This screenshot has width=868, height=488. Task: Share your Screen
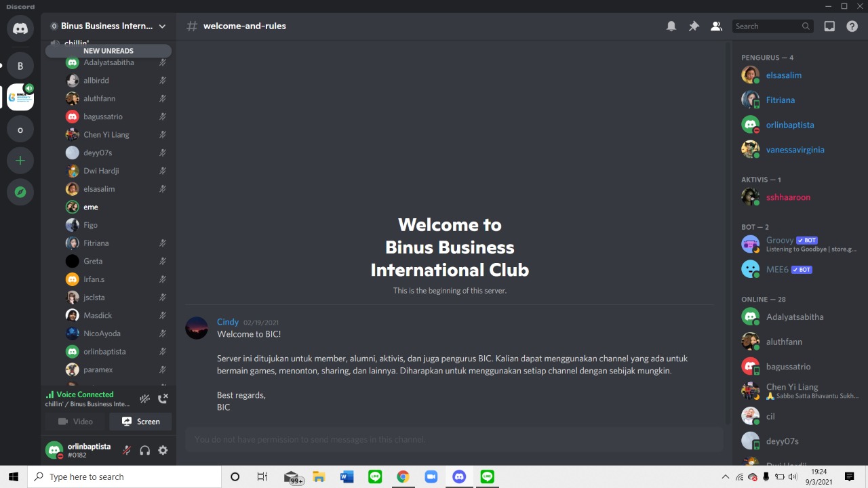[140, 422]
